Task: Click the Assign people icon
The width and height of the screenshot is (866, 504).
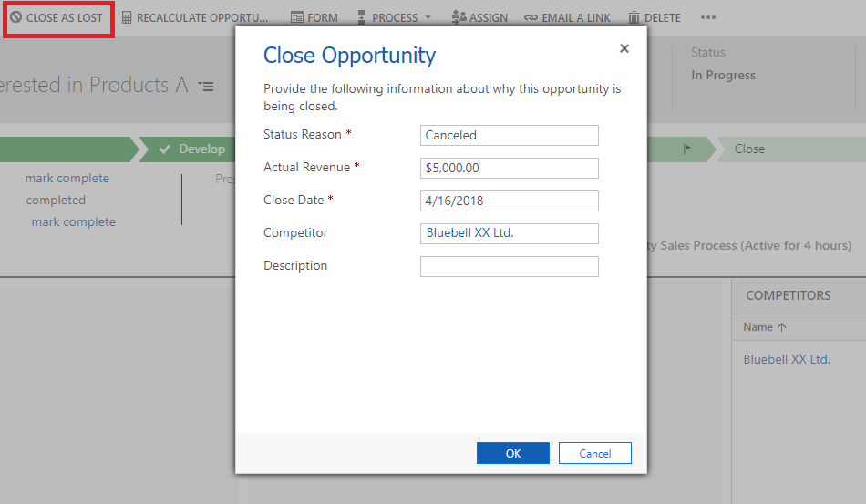Action: 459,17
